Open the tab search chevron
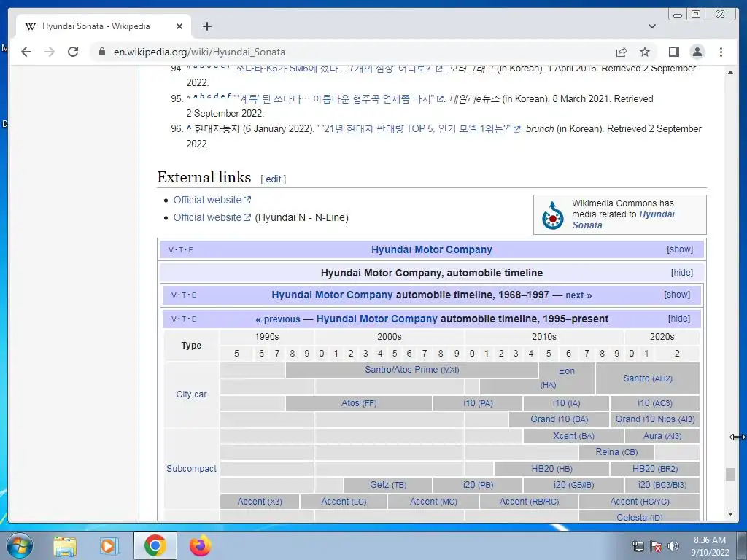747x560 pixels. click(x=652, y=26)
